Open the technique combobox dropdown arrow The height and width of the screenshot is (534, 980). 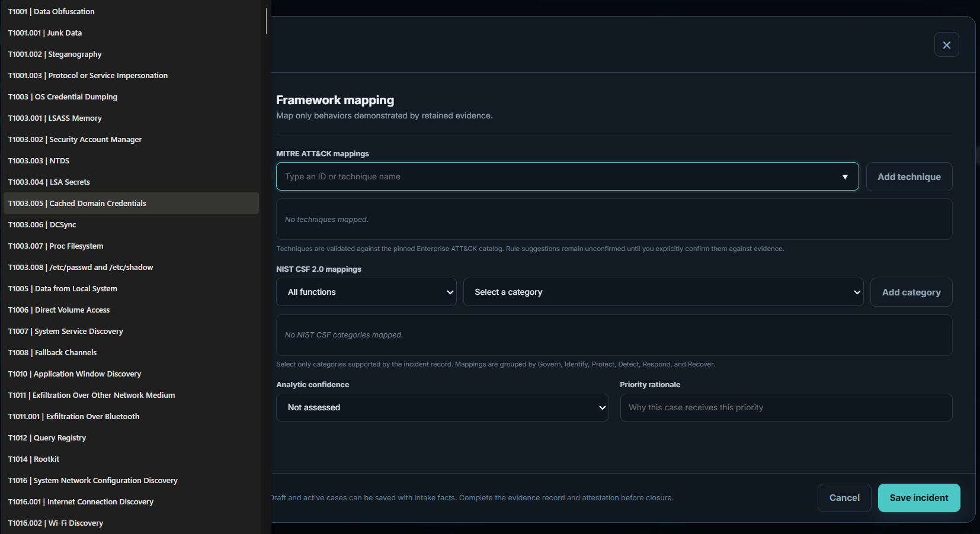coord(845,177)
